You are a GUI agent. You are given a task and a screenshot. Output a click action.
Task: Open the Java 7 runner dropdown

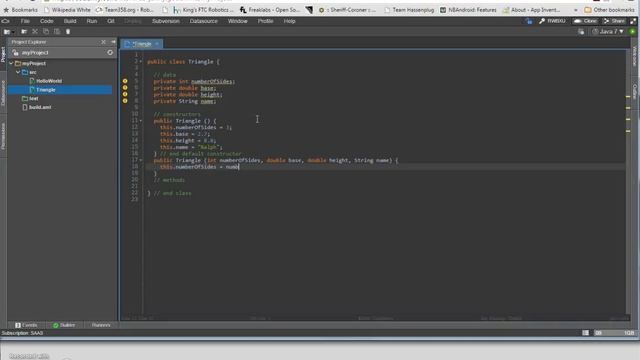(x=608, y=31)
